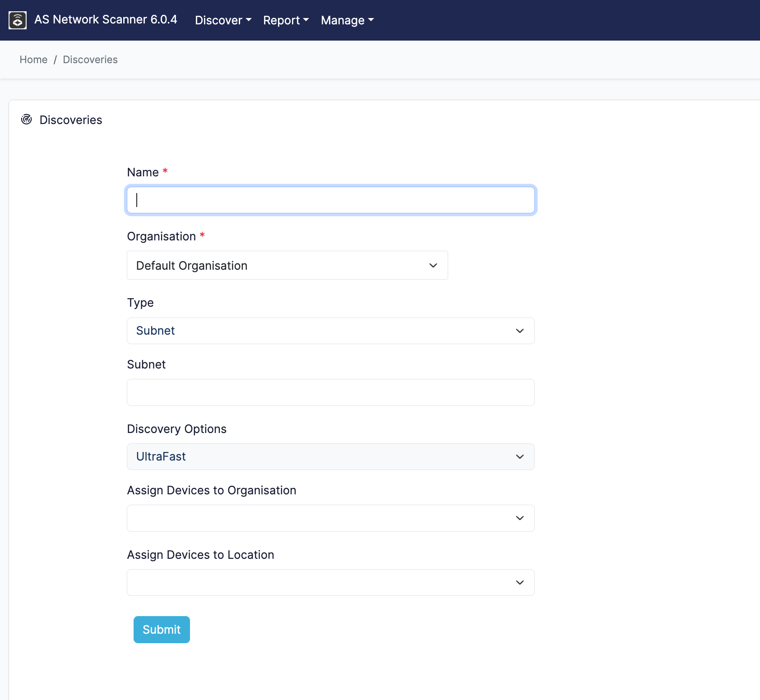The width and height of the screenshot is (760, 700).
Task: Open the Discover menu
Action: coord(223,20)
